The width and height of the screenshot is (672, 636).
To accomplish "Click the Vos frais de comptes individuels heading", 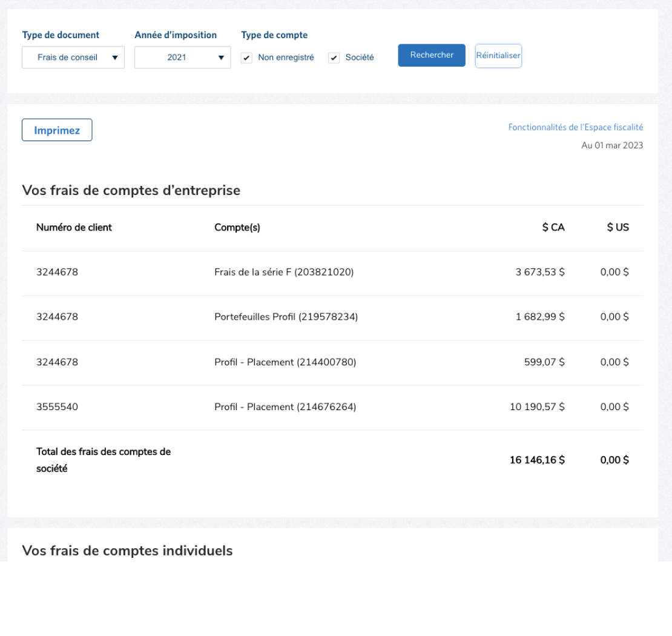I will pos(127,551).
